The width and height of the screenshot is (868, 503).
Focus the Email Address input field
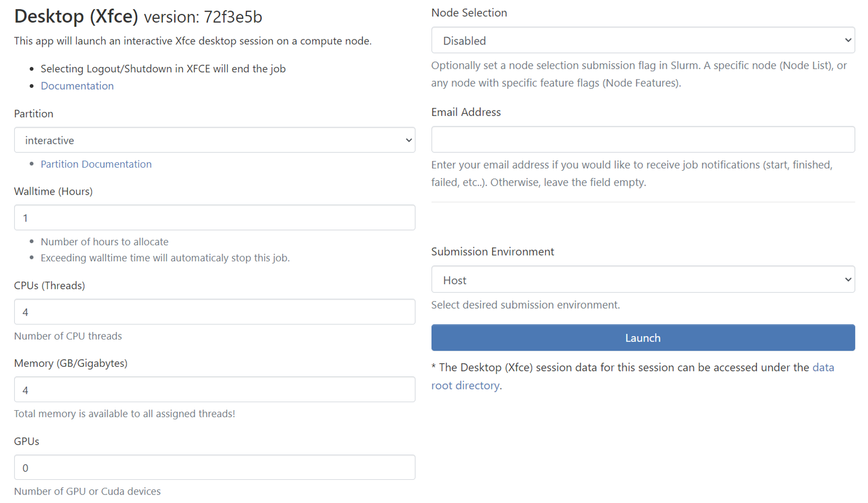(x=643, y=139)
